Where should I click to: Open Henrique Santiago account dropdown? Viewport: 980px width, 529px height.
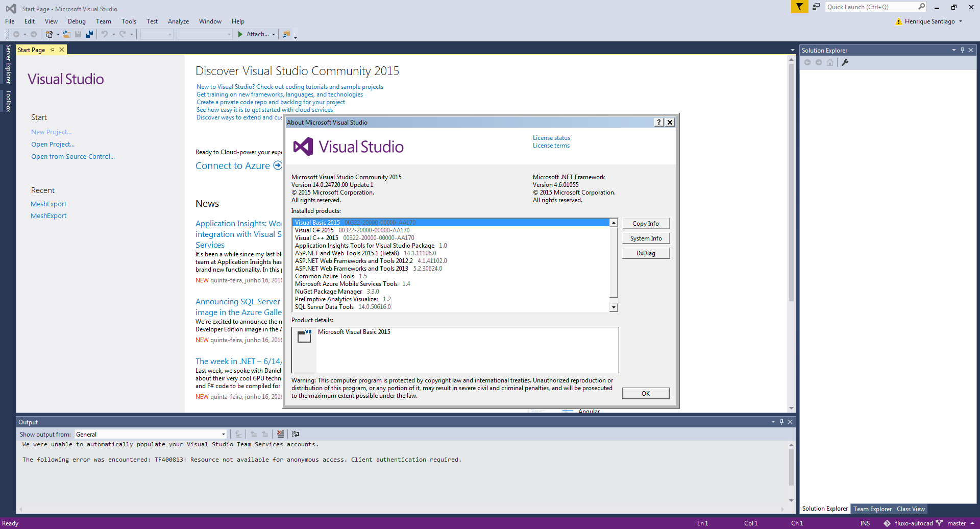[x=961, y=21]
